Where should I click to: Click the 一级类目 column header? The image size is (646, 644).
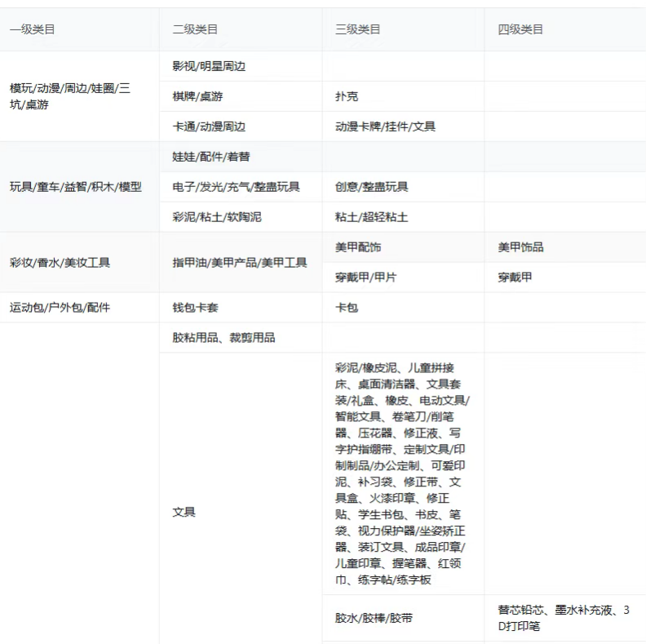tap(33, 29)
